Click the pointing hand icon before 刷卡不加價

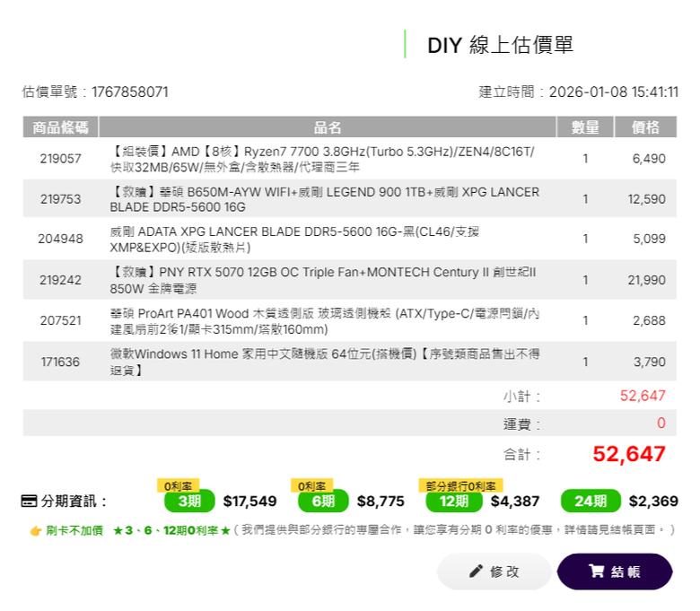[x=36, y=530]
